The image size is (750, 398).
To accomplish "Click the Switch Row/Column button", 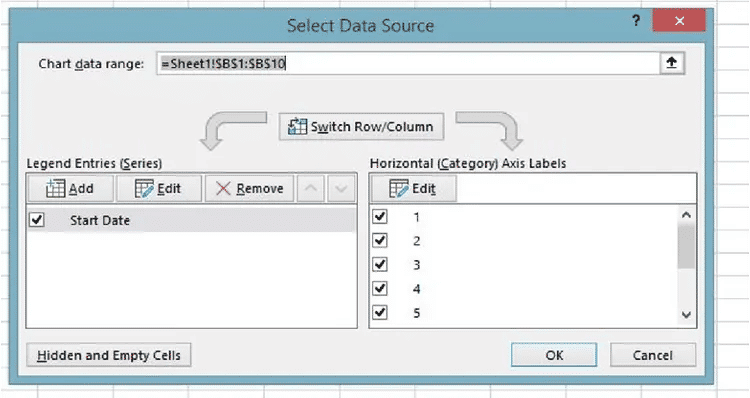I will tap(361, 127).
